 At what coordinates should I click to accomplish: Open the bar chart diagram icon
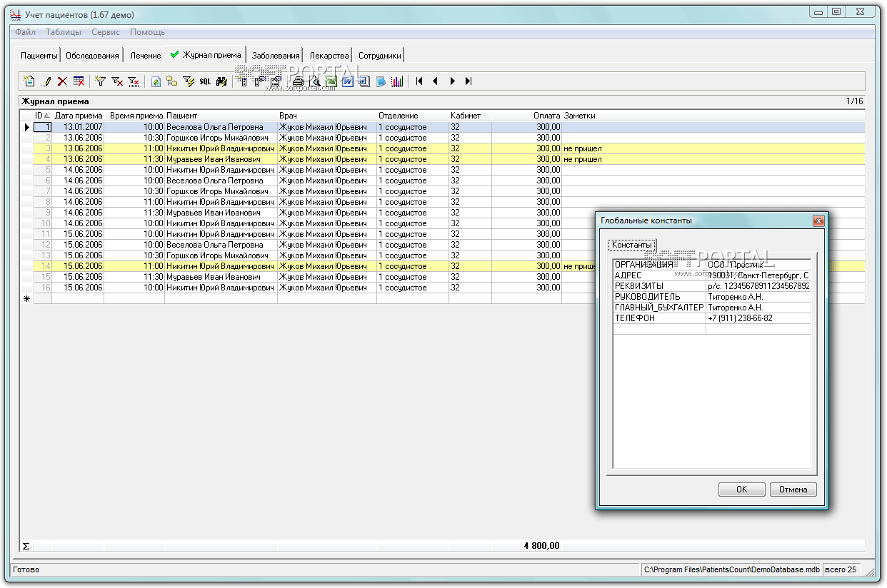point(397,81)
